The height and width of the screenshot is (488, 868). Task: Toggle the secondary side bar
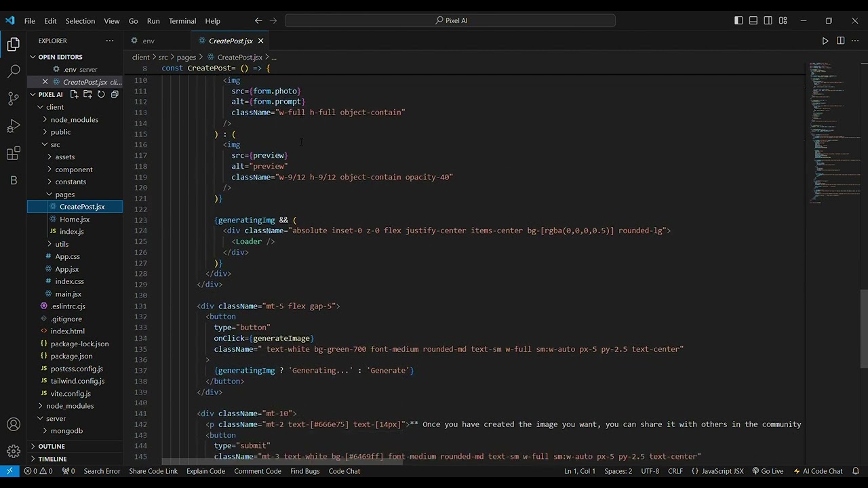pyautogui.click(x=768, y=21)
